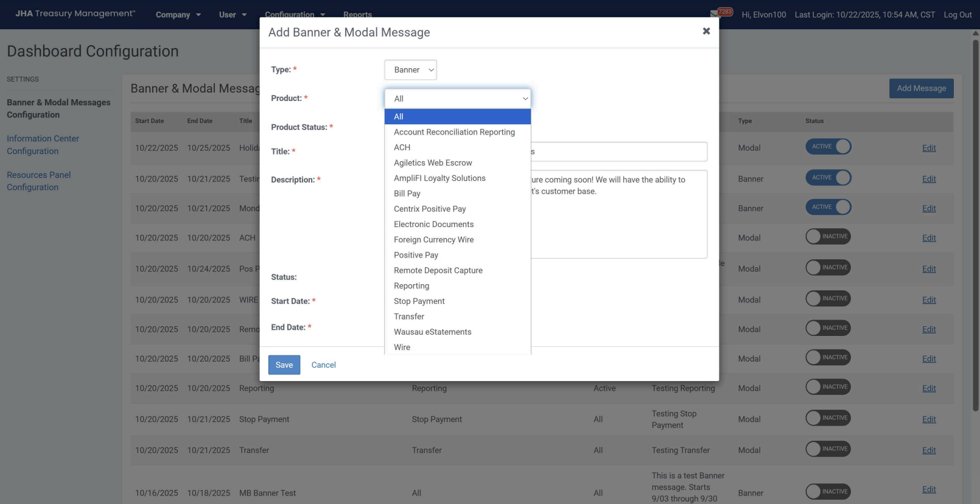The width and height of the screenshot is (980, 504).
Task: Select Account Reconciliation Reporting option
Action: click(454, 132)
